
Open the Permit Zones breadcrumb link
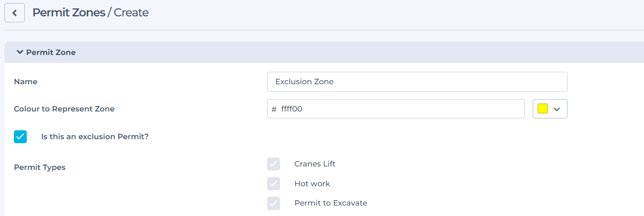[x=69, y=12]
